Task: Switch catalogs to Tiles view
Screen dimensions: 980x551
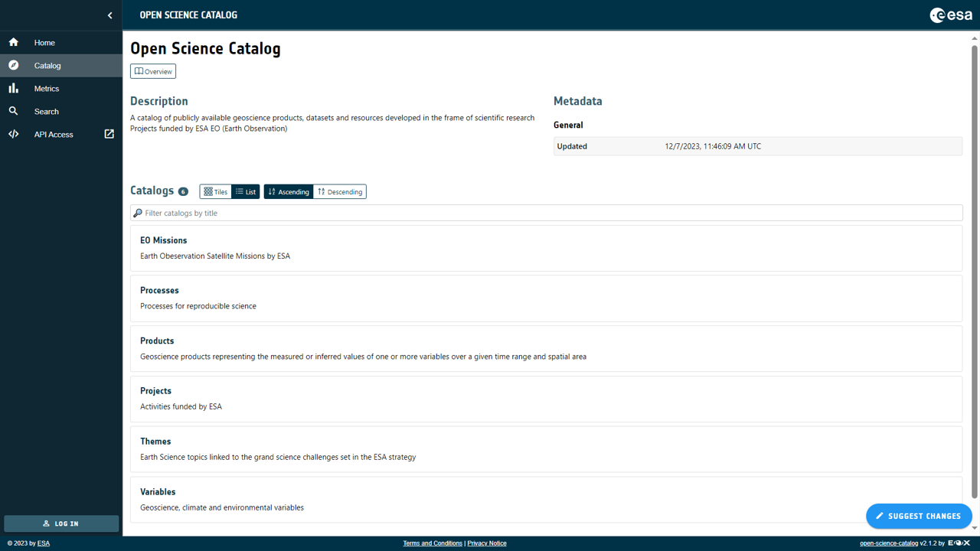Action: coord(216,192)
